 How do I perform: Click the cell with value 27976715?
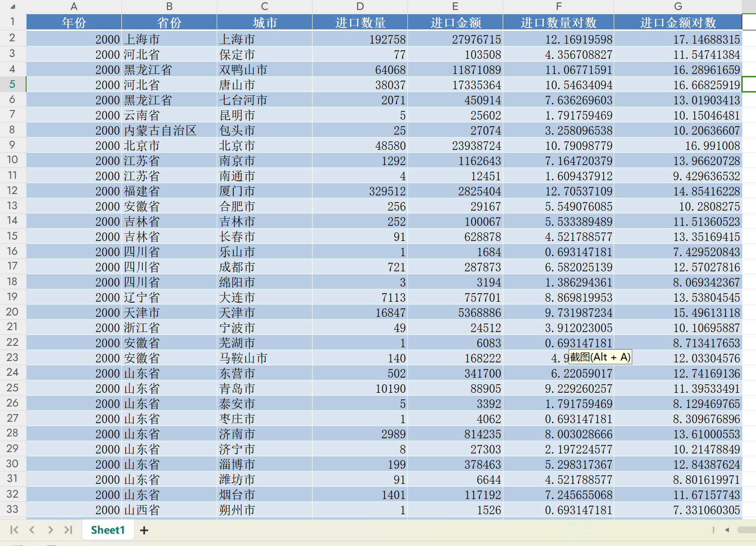coord(455,39)
